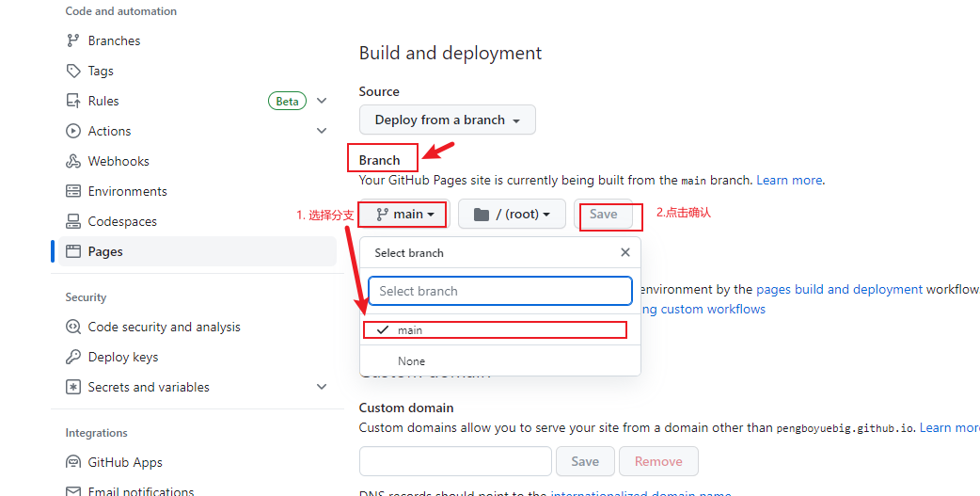Expand Secrets and variables chevron

click(x=322, y=387)
